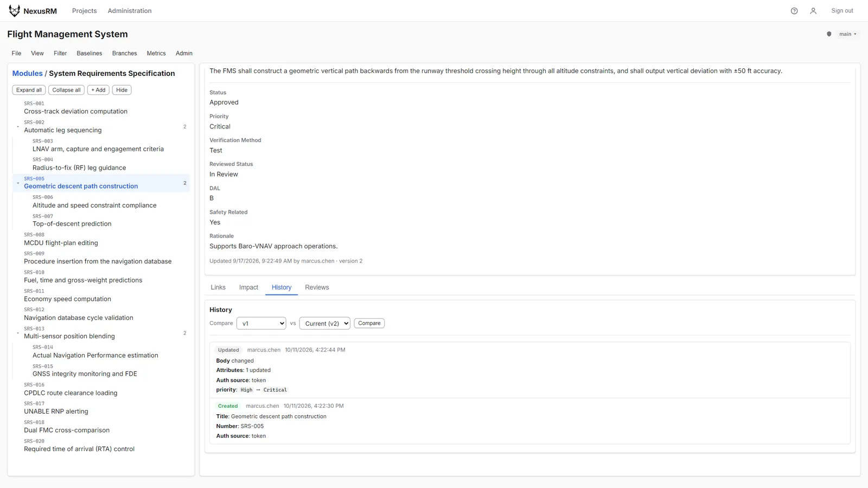Switch to the Links tab
Image resolution: width=868 pixels, height=488 pixels.
(218, 287)
